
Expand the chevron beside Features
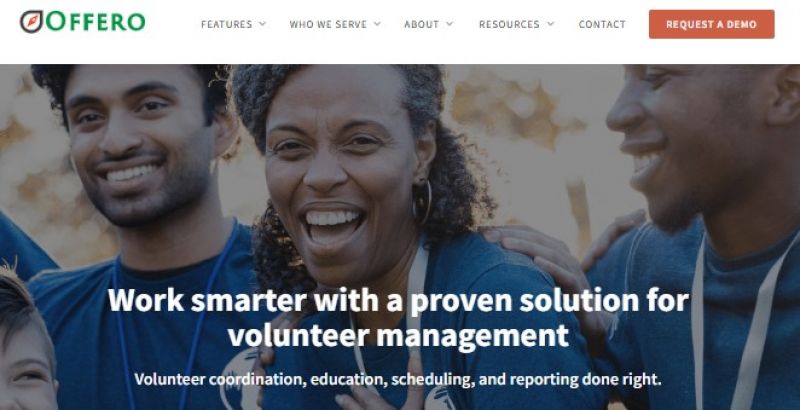point(262,24)
